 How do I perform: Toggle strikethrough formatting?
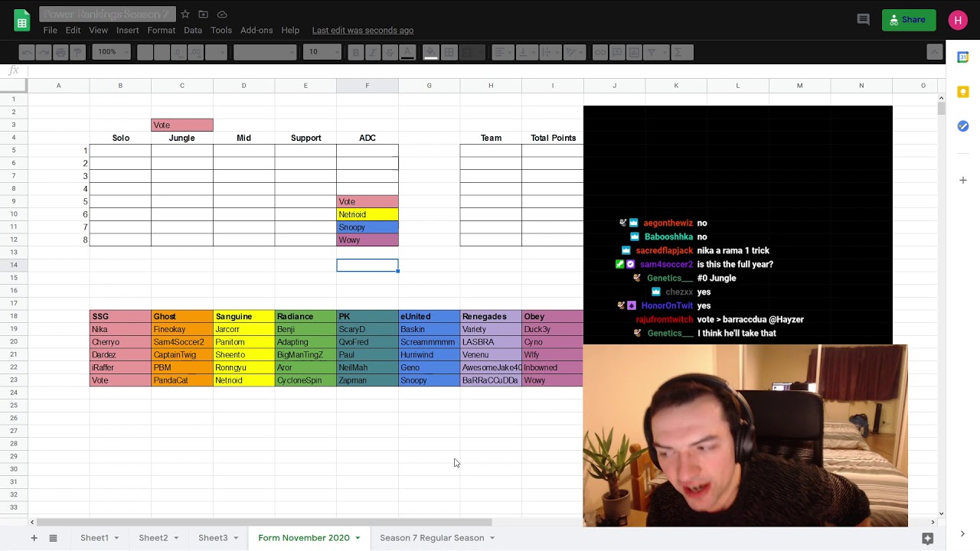tap(390, 52)
